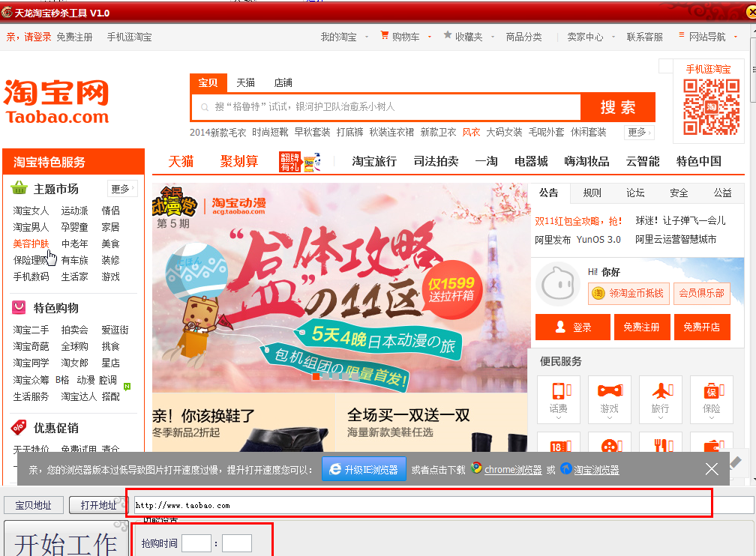756x556 pixels.
Task: Click the green basket icon beside 主题市场
Action: click(x=19, y=188)
